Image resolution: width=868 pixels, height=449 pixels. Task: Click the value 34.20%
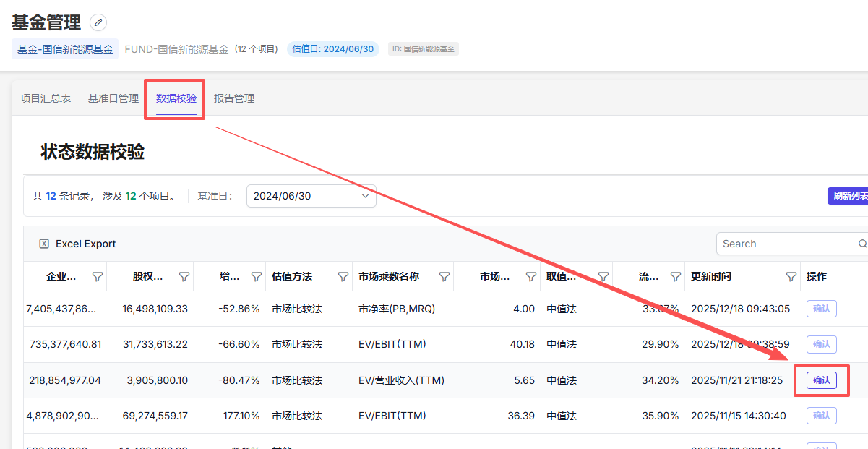[660, 380]
